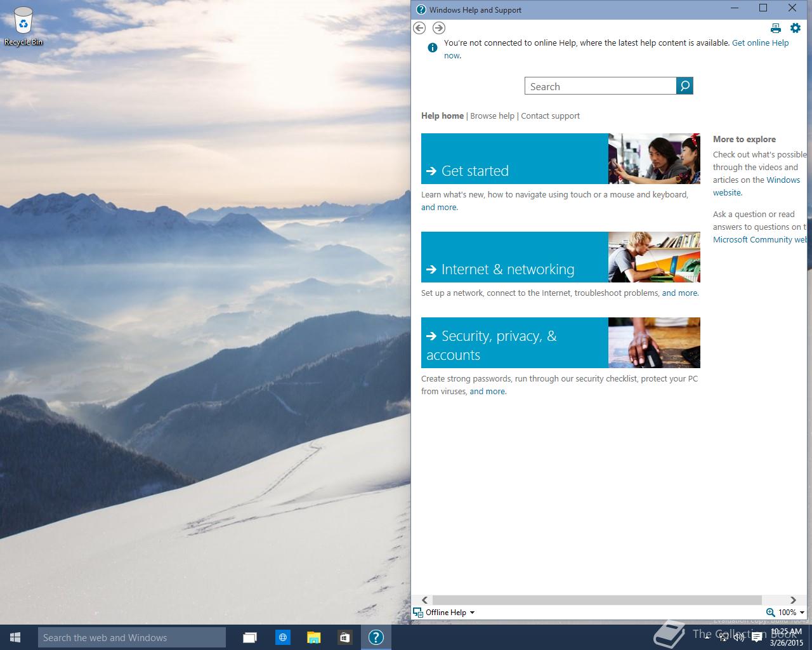Click the taskbar clock showing 3/26/2015
This screenshot has height=650, width=812.
[786, 637]
